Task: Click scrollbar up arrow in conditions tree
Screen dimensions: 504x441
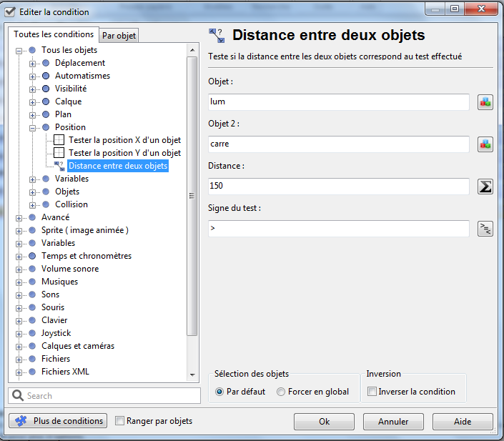Action: point(192,50)
